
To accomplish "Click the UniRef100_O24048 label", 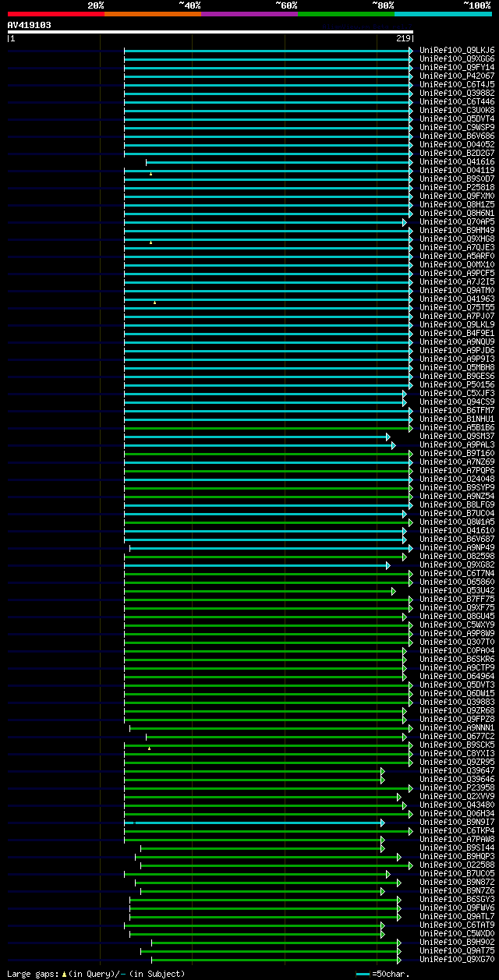I will [x=457, y=479].
